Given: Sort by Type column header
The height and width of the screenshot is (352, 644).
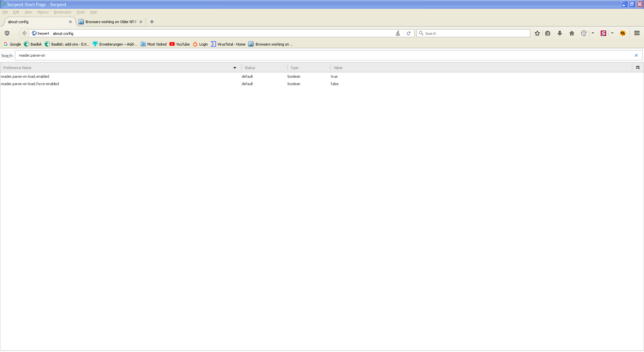Looking at the screenshot, I should pyautogui.click(x=309, y=68).
